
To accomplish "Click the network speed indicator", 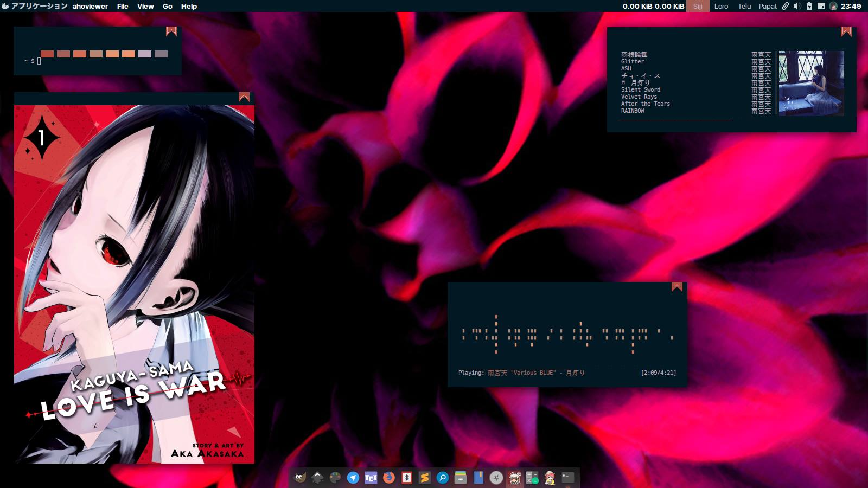I will click(x=653, y=6).
